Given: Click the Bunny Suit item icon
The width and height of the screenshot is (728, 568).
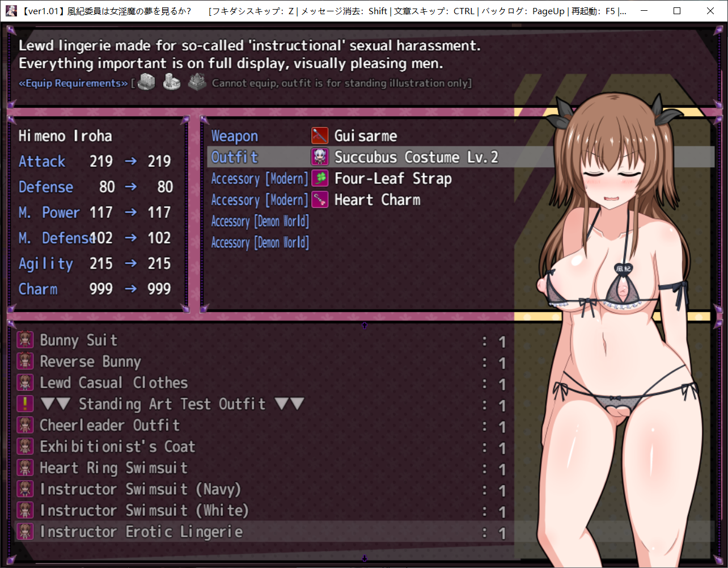Looking at the screenshot, I should click(25, 340).
